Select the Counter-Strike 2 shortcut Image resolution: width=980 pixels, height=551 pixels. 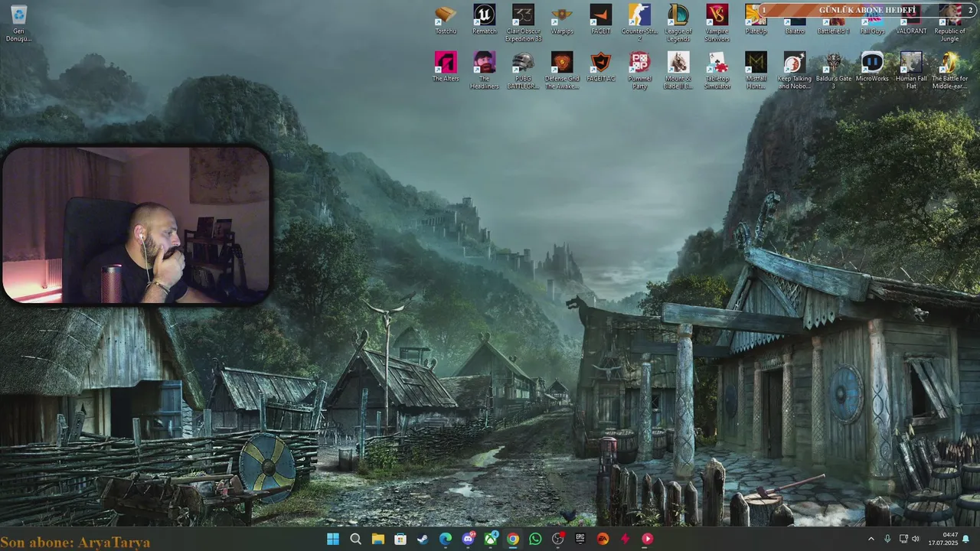coord(640,23)
